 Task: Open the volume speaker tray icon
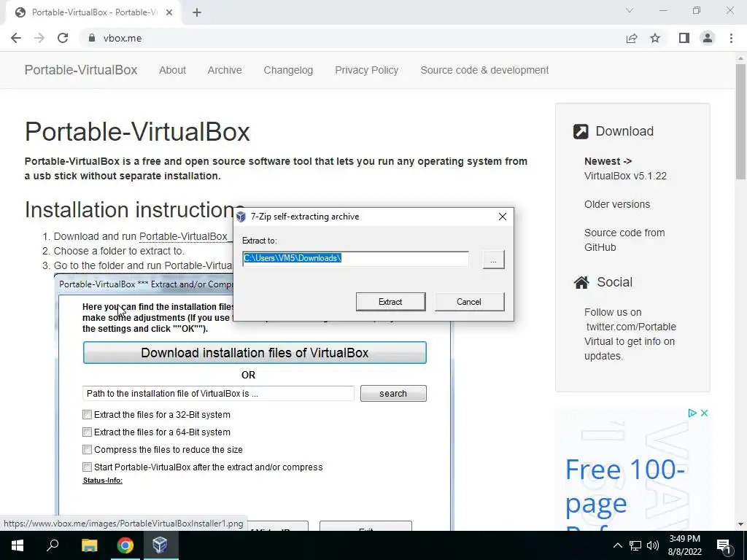653,545
